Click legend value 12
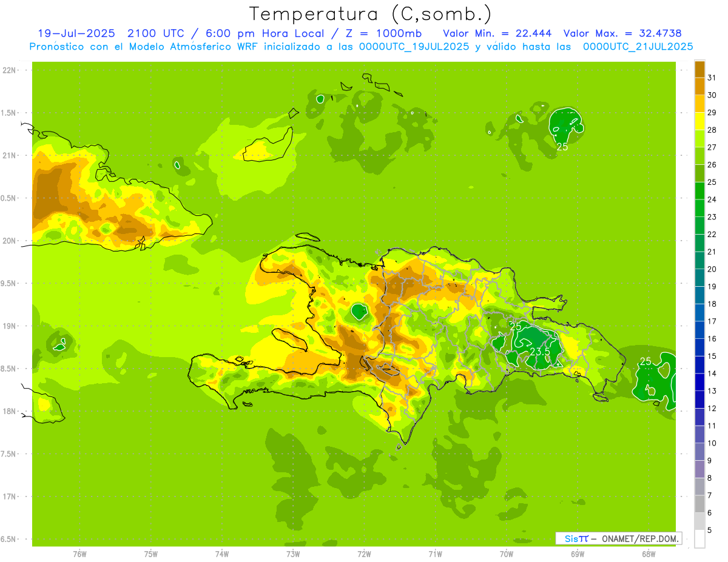 click(712, 408)
